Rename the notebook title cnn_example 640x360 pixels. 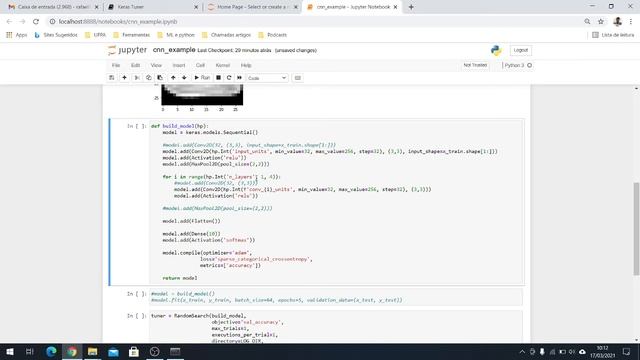pos(174,50)
